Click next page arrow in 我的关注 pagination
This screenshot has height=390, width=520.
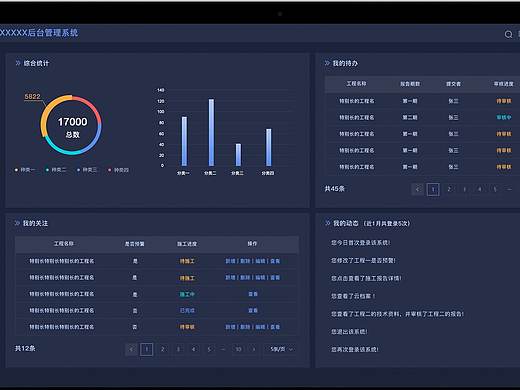click(254, 349)
